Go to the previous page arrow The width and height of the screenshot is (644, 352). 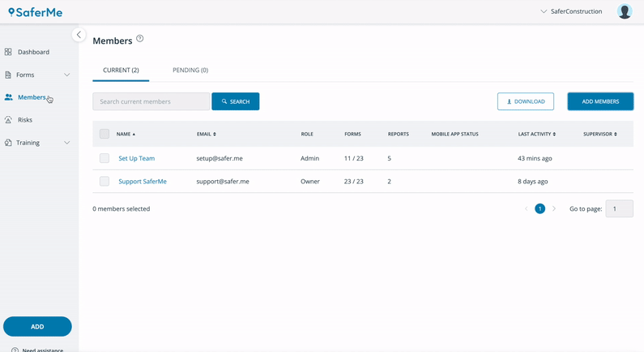tap(526, 209)
